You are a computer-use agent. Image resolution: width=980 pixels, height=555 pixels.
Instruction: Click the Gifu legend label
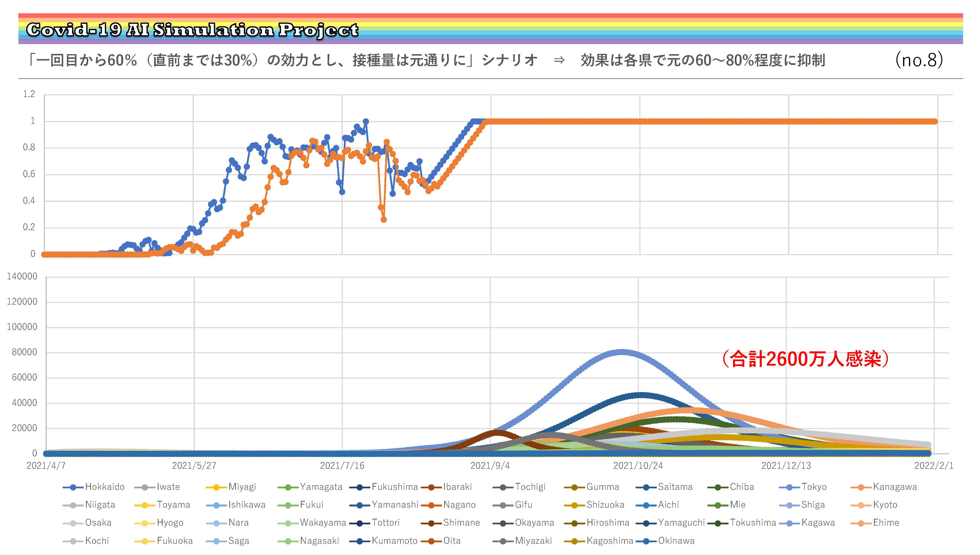524,505
